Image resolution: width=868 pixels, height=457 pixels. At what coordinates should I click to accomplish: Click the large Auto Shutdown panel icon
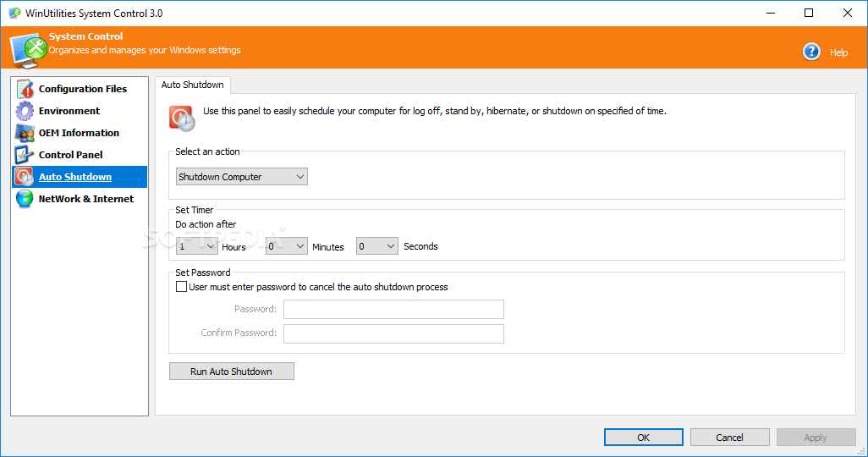182,118
